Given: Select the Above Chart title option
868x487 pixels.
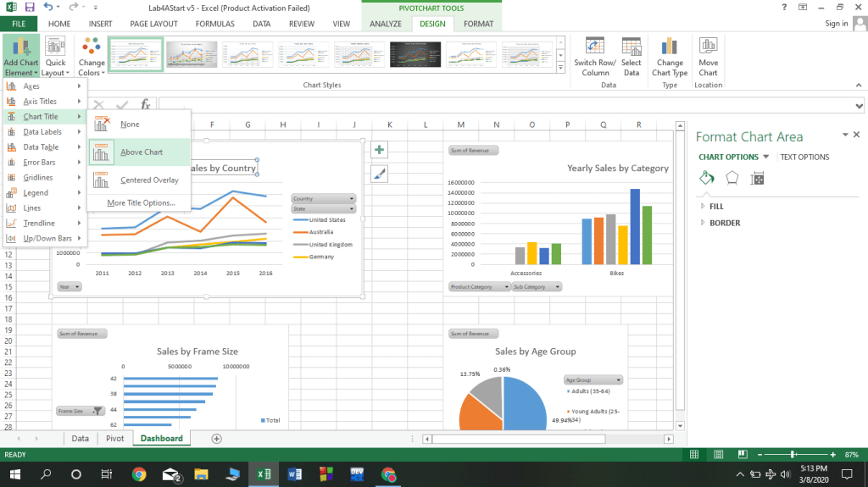Looking at the screenshot, I should pos(140,152).
